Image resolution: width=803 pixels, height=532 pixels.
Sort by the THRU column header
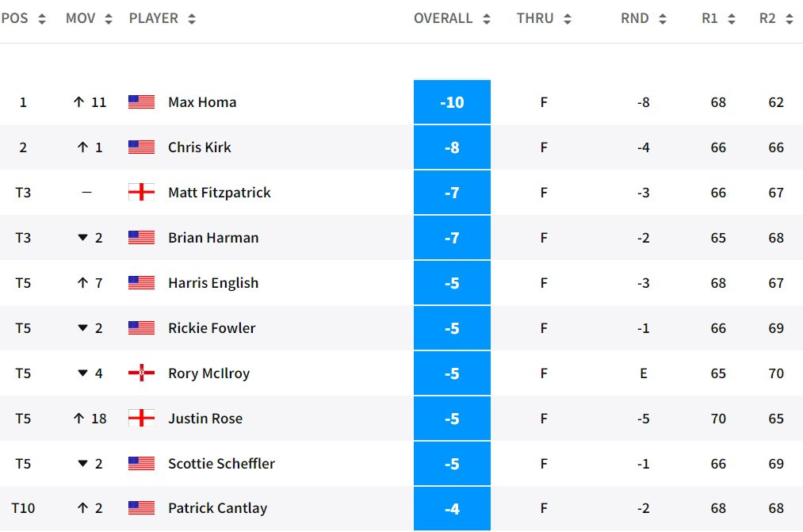pos(544,18)
